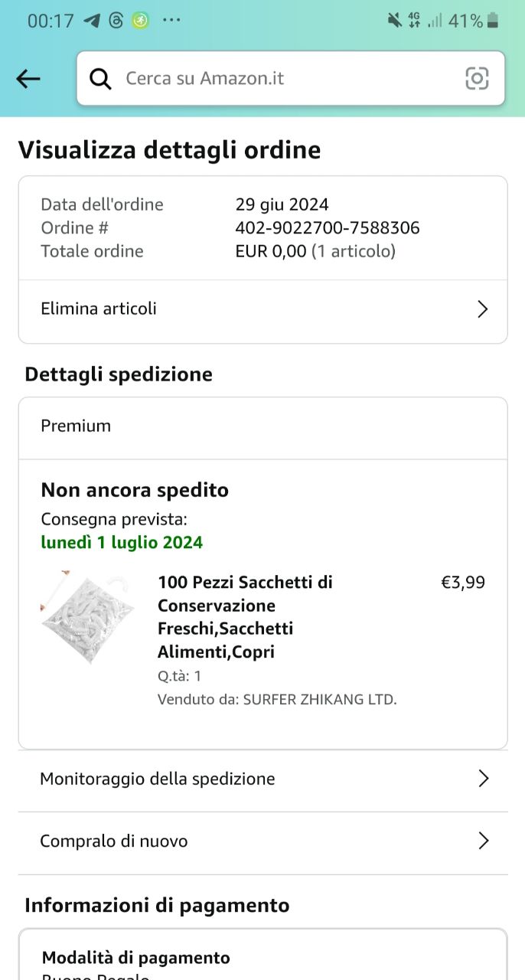Tap the Threads notification icon
525x980 pixels.
coord(116,21)
